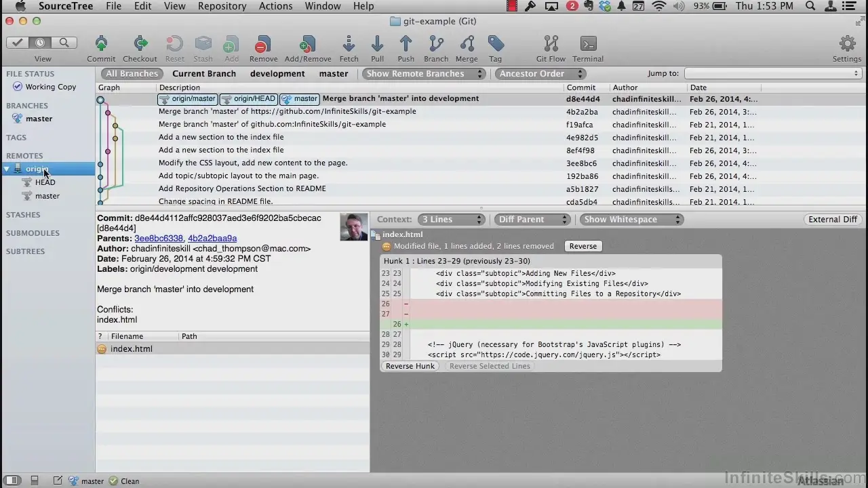Open the Show Whitespace dropdown
This screenshot has width=868, height=488.
tap(631, 219)
